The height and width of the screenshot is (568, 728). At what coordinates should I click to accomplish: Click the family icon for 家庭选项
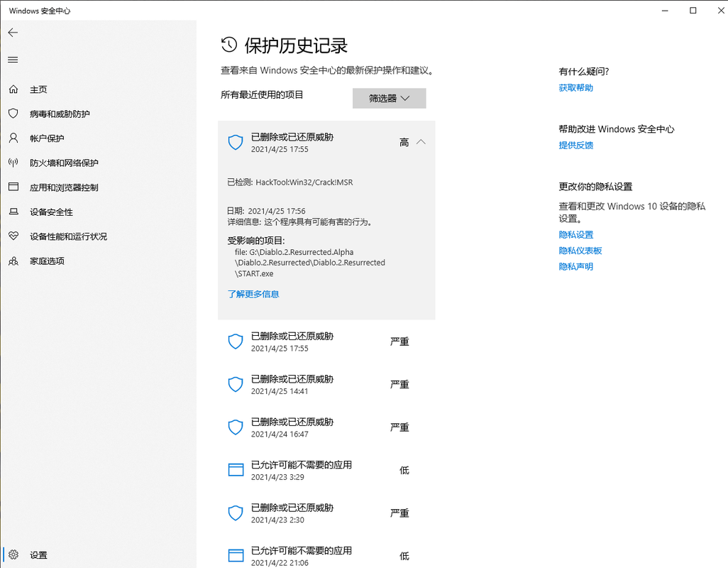click(13, 261)
